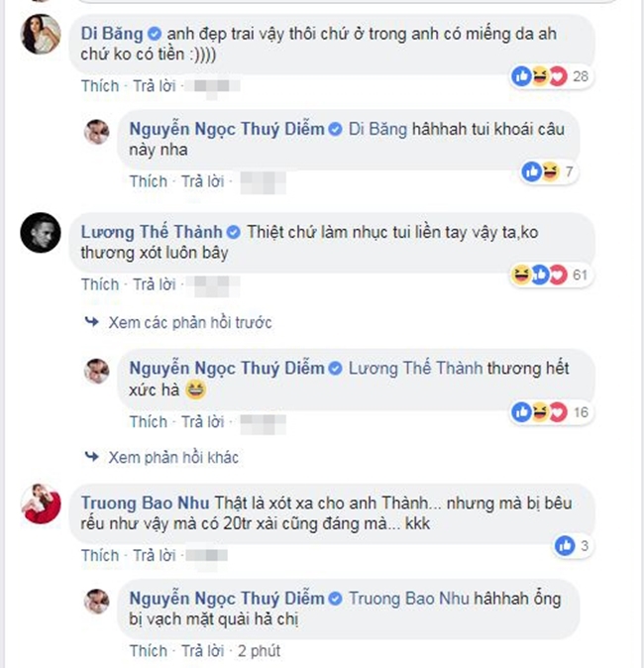The height and width of the screenshot is (668, 644).
Task: Click Thuý Diễm's avatar in first reply
Action: (97, 132)
